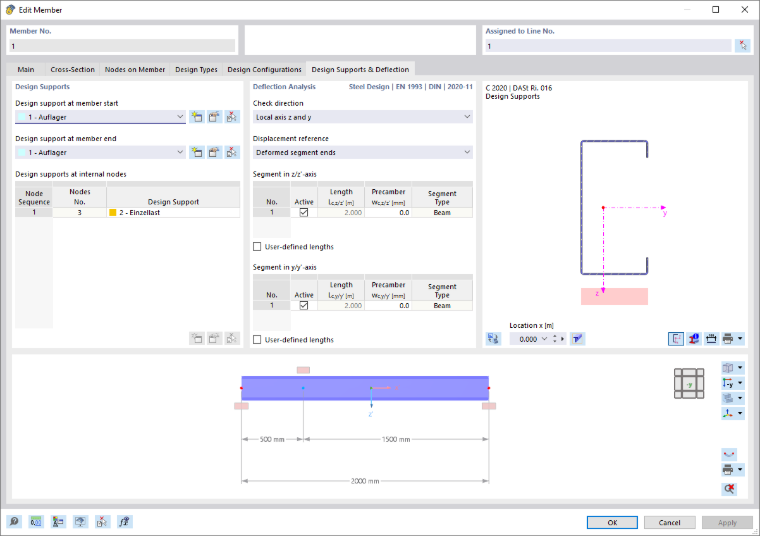Click the axis system icon in member preview
760x536 pixels.
pos(728,413)
